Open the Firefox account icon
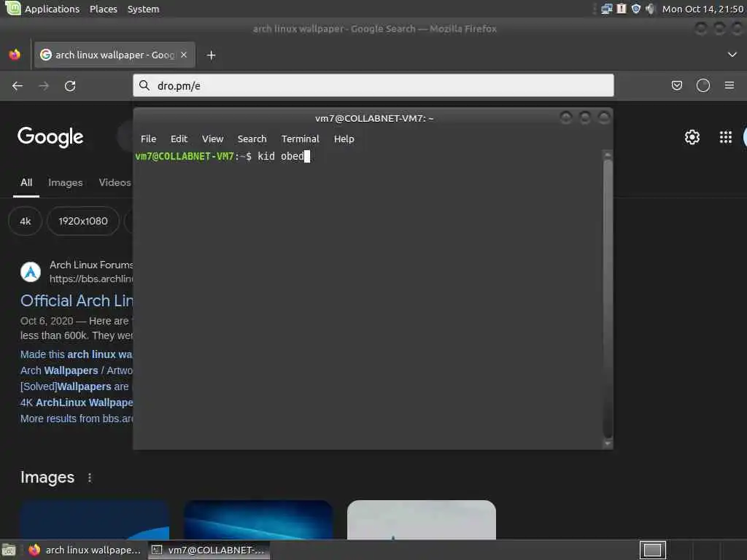 pyautogui.click(x=703, y=85)
